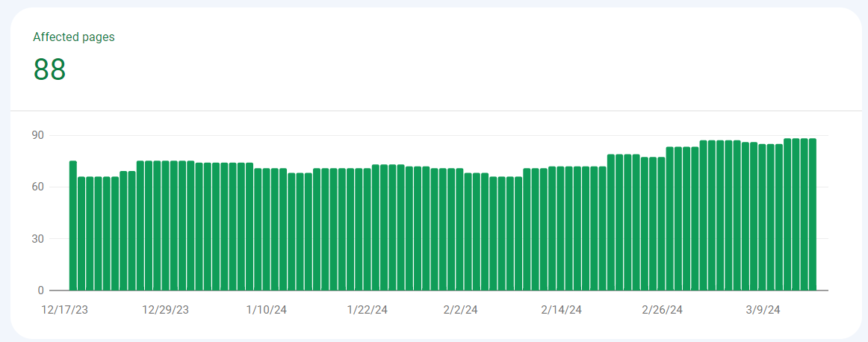Click the 60 y-axis value
Viewport: 868px width, 342px height.
(38, 187)
